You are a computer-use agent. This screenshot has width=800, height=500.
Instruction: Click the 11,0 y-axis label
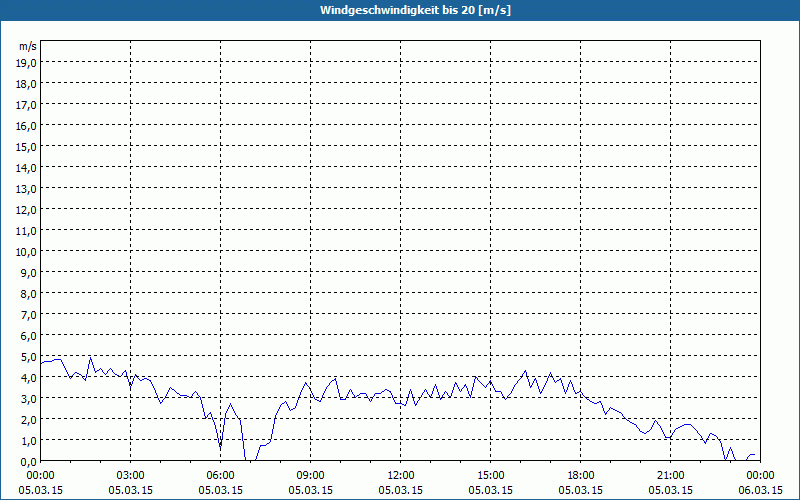tap(27, 231)
